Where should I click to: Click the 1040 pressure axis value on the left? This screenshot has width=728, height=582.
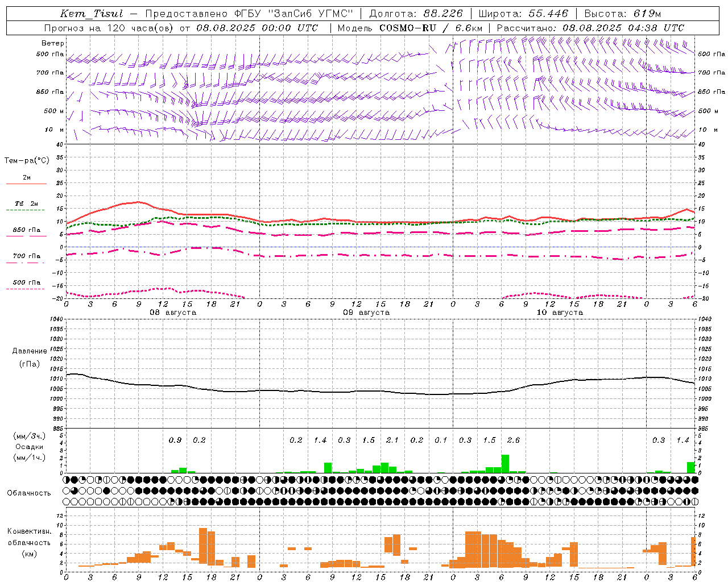pyautogui.click(x=55, y=319)
